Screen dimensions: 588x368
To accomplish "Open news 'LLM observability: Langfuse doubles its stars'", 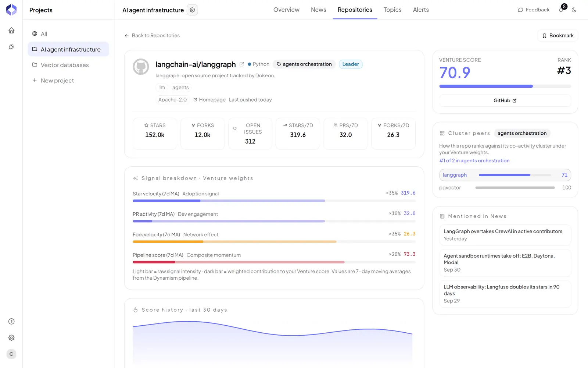I will coord(505,294).
